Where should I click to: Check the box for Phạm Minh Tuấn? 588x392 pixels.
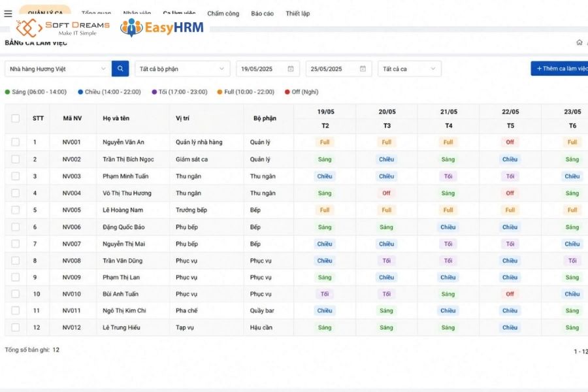pos(16,176)
